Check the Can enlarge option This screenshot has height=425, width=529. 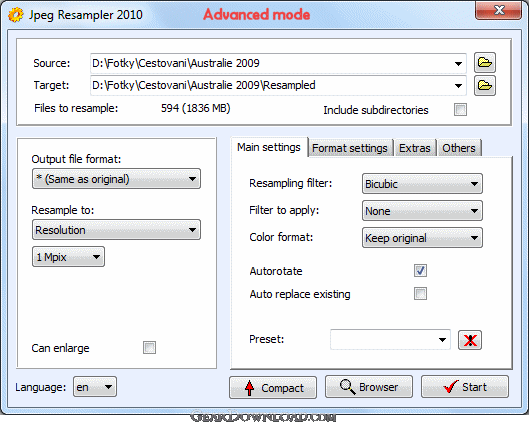(x=149, y=347)
